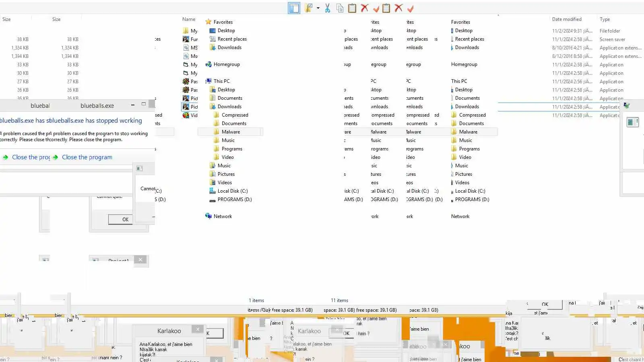
Task: Click the Homegroup globe icon
Action: [208, 64]
